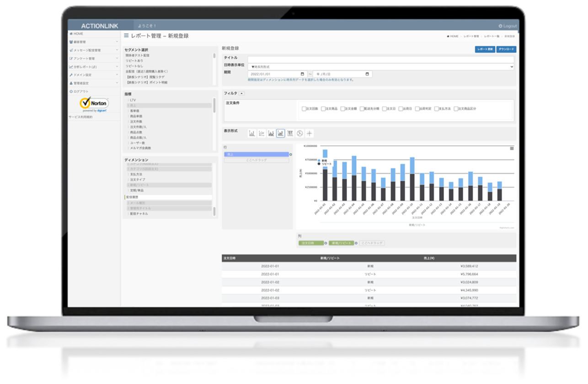Collapse the フィルタ section arrow
588x384 pixels.
242,93
